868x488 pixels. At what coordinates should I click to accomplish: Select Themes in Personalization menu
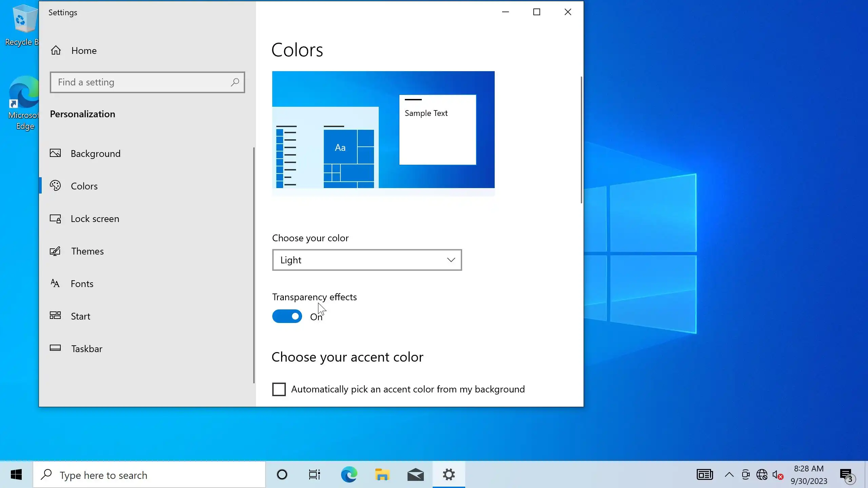(87, 251)
